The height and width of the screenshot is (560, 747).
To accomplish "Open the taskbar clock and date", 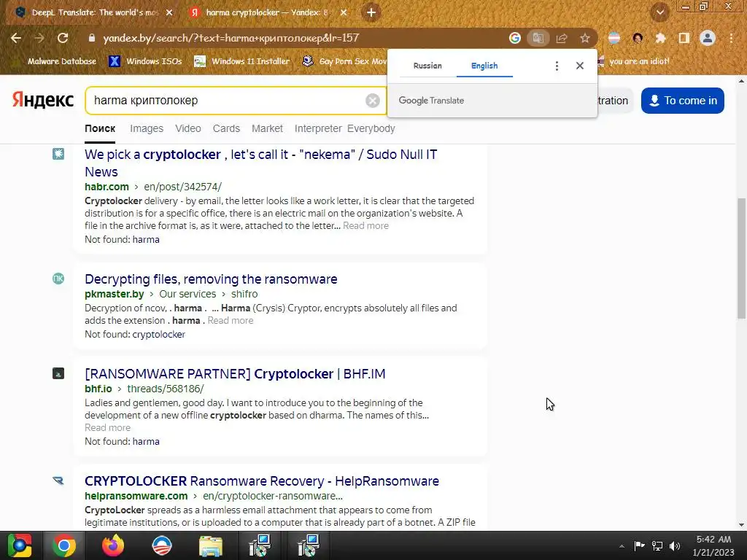I will pyautogui.click(x=713, y=545).
